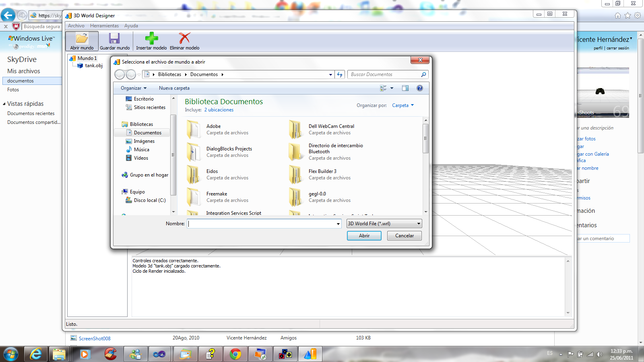Image resolution: width=644 pixels, height=362 pixels.
Task: Open the Herramientas menu
Action: click(104, 26)
